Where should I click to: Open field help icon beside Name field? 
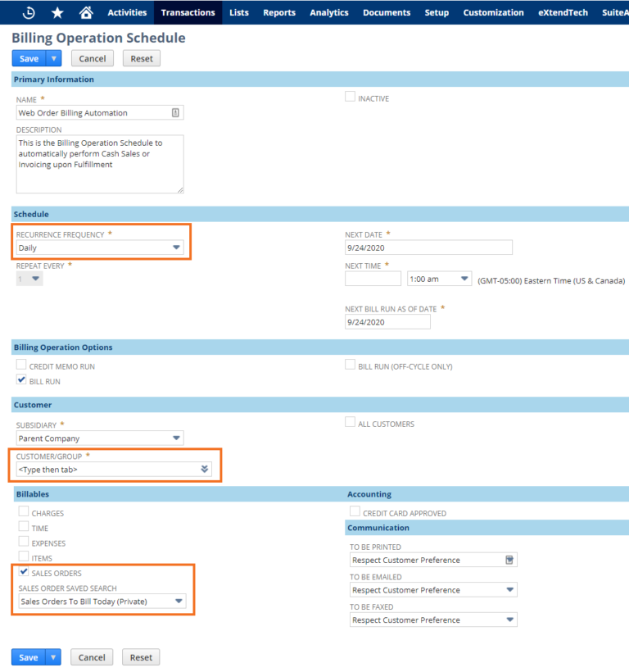point(174,112)
